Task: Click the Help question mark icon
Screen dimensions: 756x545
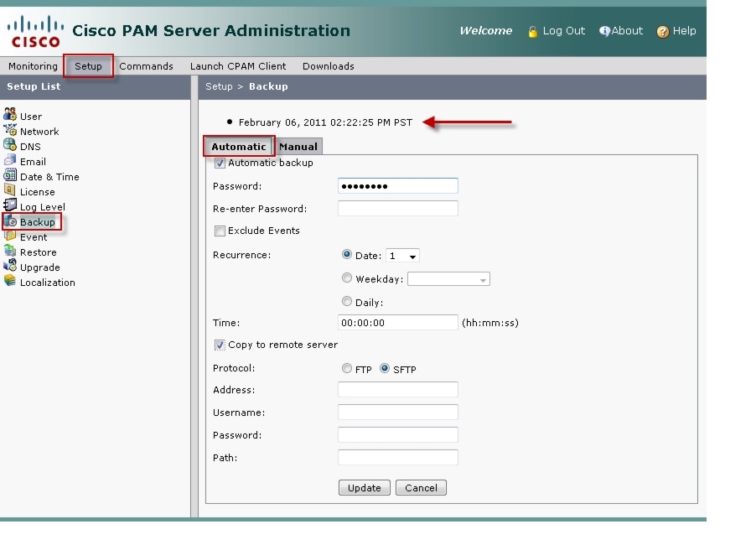Action: [663, 32]
